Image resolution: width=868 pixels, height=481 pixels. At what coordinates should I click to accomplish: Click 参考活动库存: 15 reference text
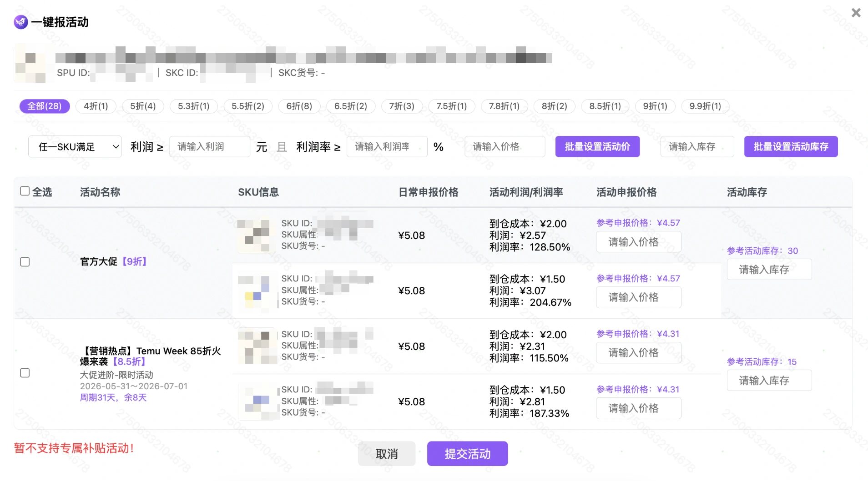(762, 362)
